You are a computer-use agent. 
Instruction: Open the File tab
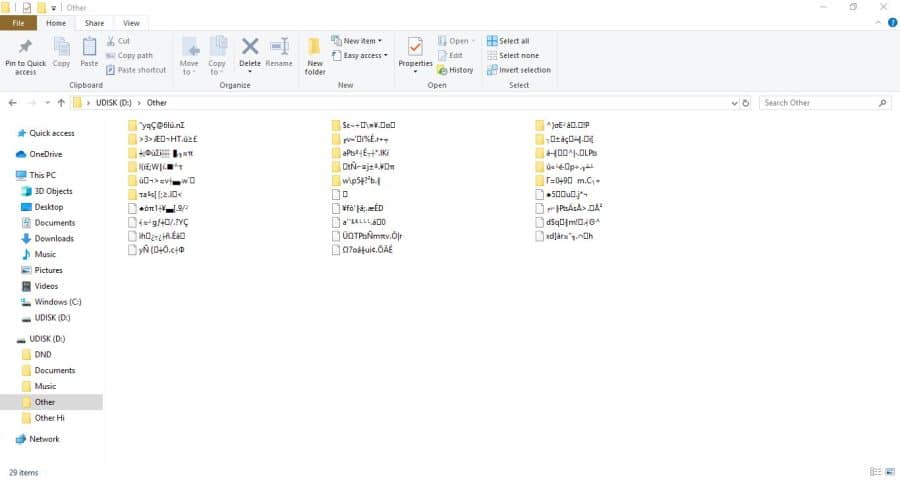click(18, 23)
